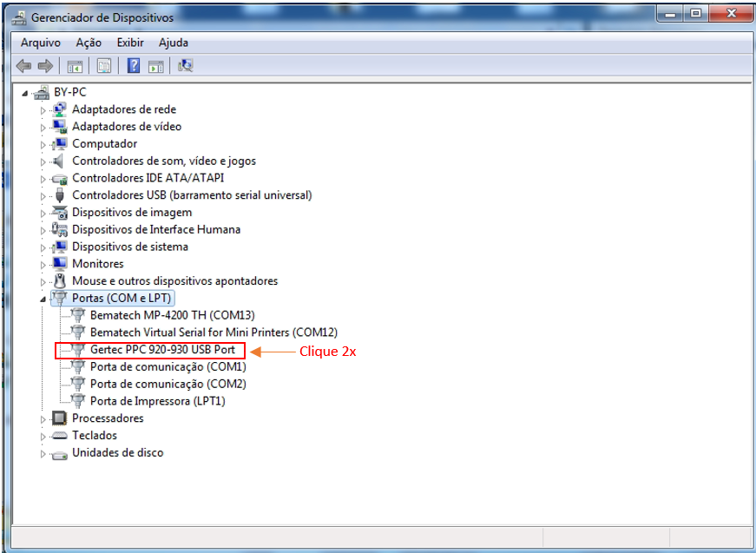
Task: Toggle the show/hide action pane icon
Action: (x=155, y=66)
